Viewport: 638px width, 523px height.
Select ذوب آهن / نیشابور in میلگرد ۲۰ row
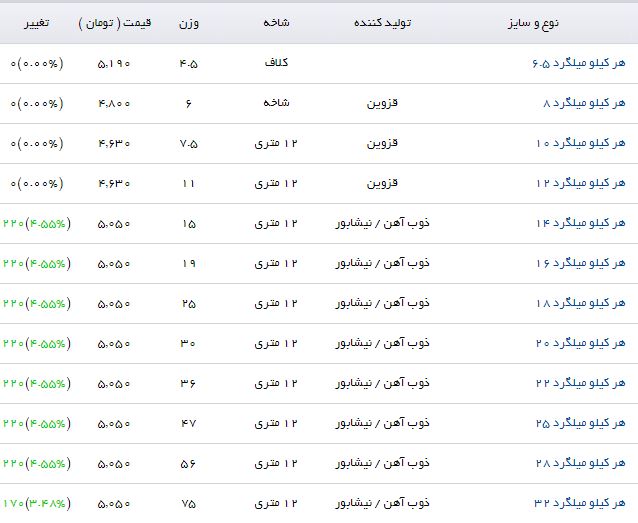click(382, 343)
